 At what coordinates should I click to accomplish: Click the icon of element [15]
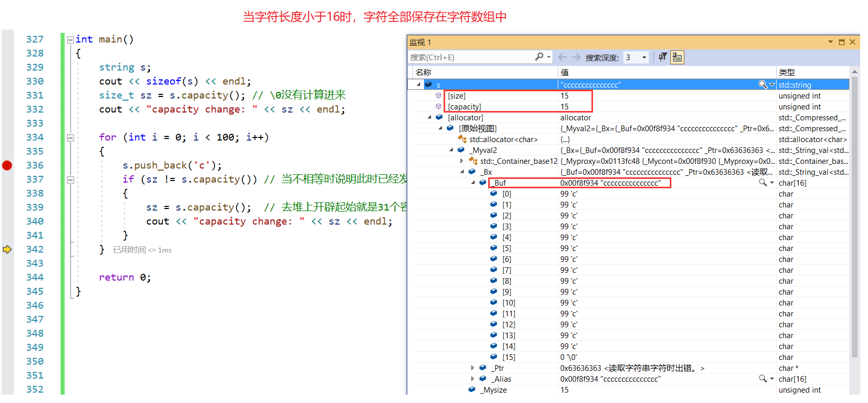pyautogui.click(x=494, y=357)
